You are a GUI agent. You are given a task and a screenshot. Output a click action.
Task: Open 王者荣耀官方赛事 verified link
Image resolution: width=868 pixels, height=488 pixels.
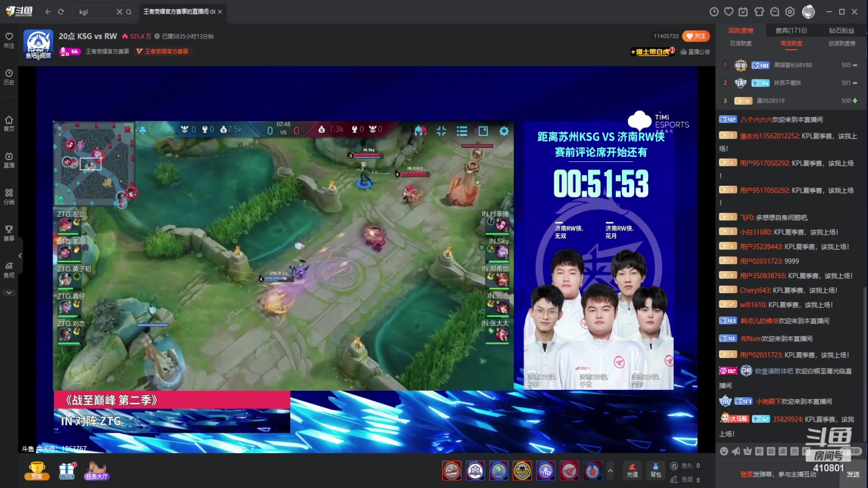(x=107, y=52)
